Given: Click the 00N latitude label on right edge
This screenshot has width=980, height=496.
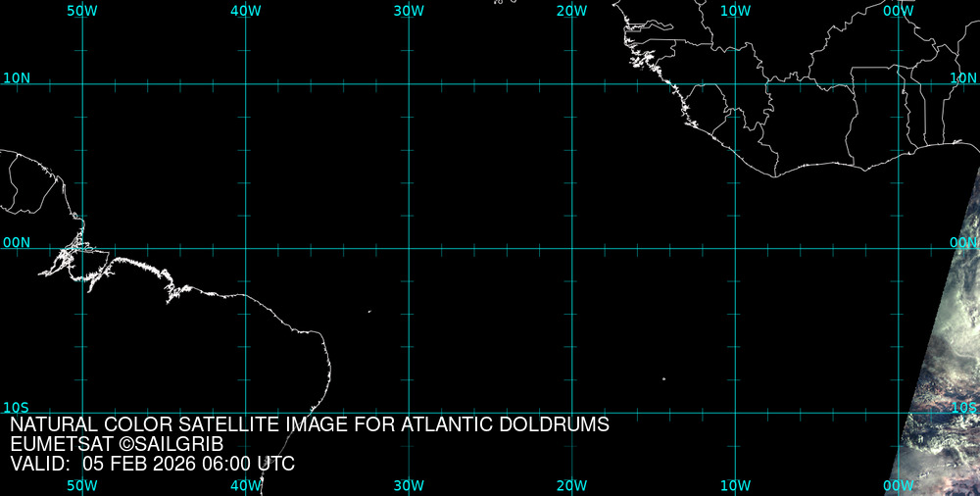Looking at the screenshot, I should point(963,242).
